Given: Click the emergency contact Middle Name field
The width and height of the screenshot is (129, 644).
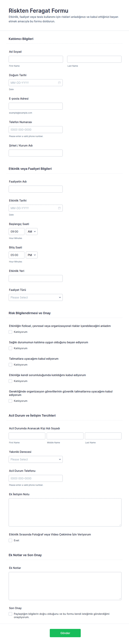Looking at the screenshot, I should (x=65, y=436).
